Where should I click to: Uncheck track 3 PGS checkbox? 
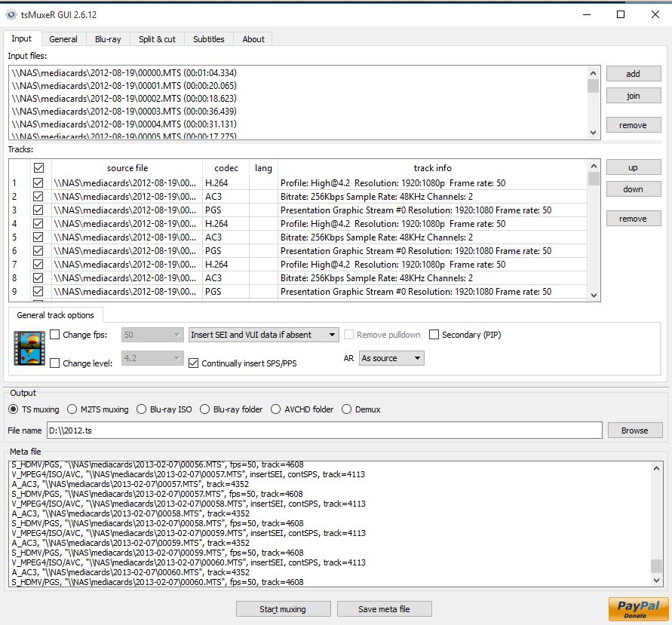pyautogui.click(x=38, y=210)
